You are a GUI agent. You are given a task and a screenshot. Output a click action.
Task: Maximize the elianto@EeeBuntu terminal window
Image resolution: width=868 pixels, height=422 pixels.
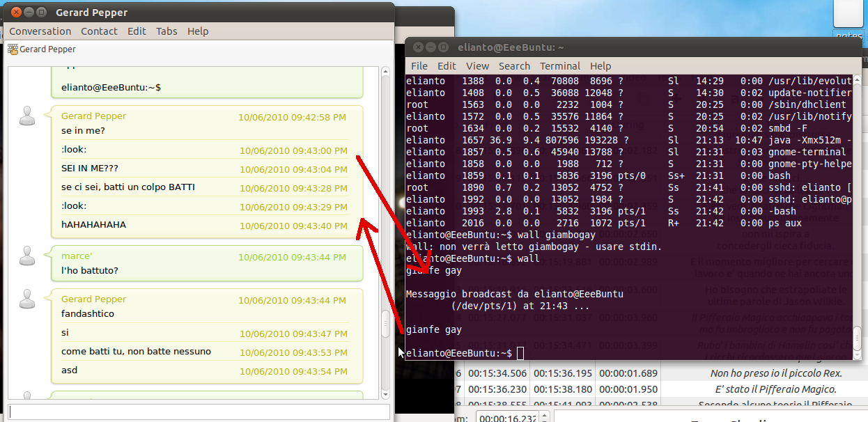click(443, 47)
